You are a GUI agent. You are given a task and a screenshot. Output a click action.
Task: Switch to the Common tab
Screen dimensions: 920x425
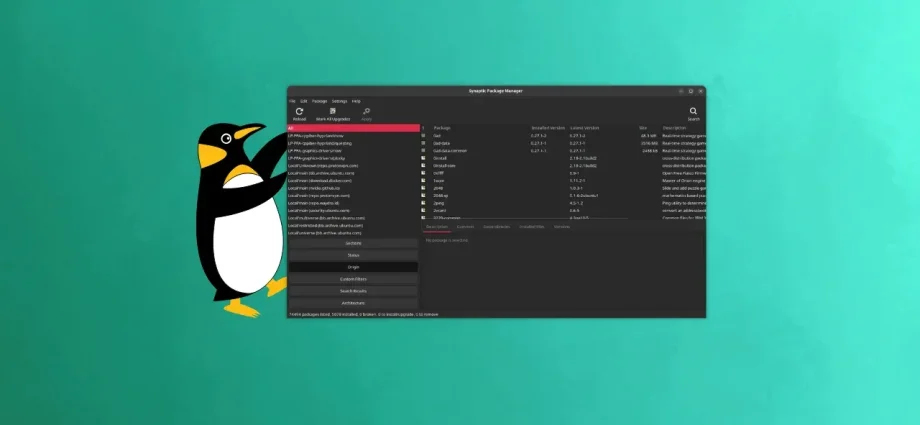pyautogui.click(x=465, y=227)
